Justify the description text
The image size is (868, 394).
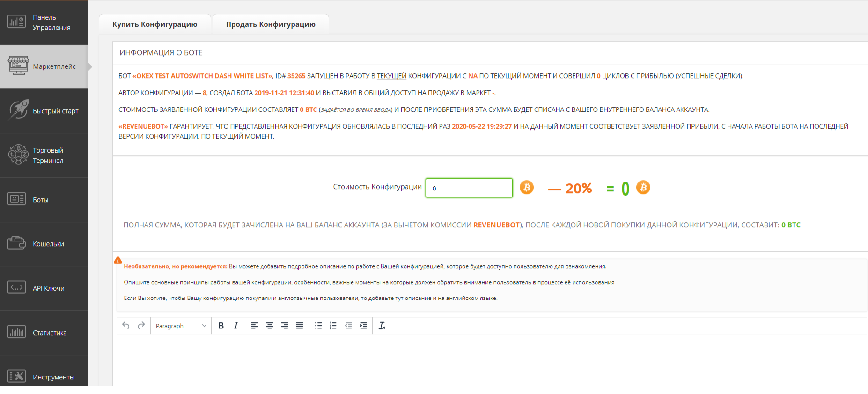[x=300, y=326]
